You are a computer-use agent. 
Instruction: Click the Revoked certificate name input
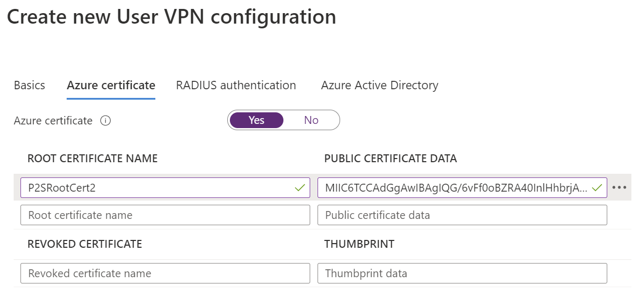pos(165,274)
